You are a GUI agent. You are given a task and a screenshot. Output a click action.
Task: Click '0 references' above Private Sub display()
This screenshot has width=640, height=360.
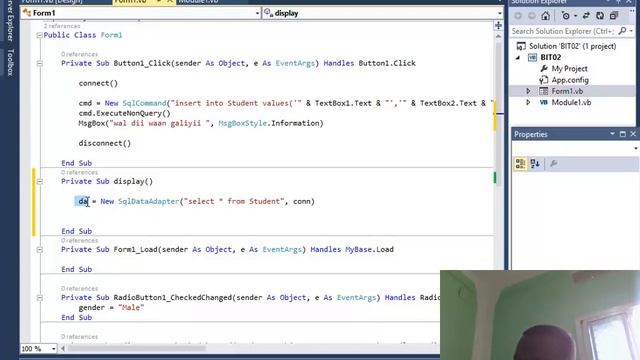coord(80,173)
